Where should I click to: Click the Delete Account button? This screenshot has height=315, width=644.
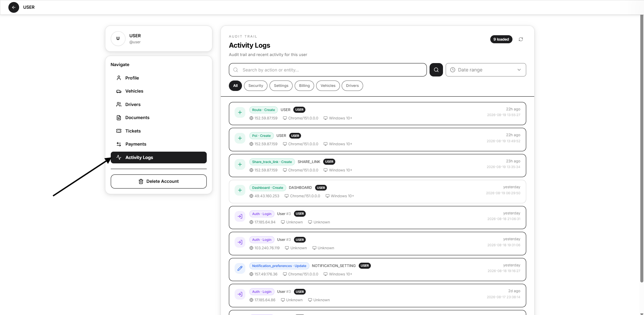[x=159, y=181]
